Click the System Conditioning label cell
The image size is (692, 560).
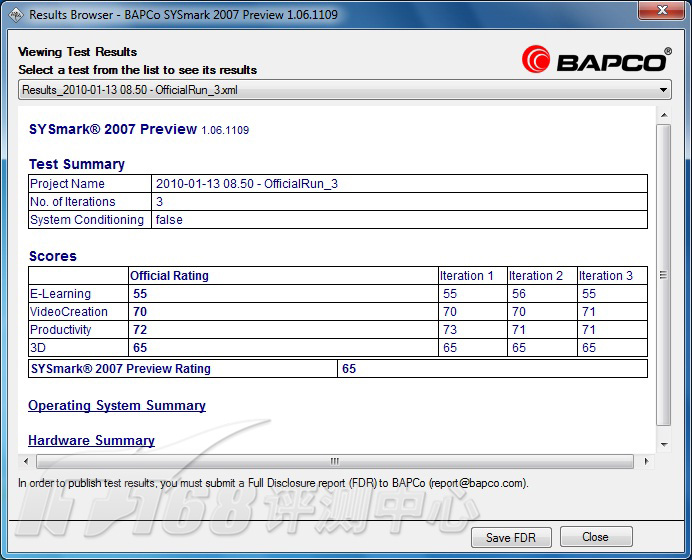coord(90,220)
